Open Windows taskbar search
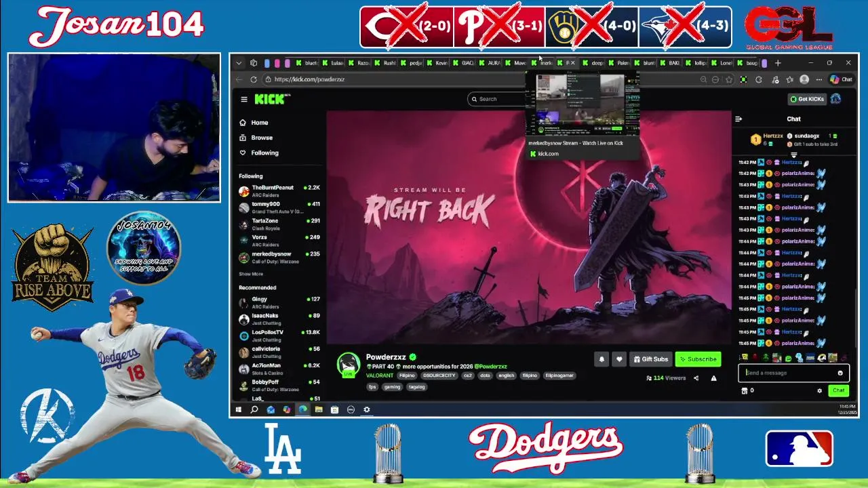The width and height of the screenshot is (868, 488). pos(254,409)
